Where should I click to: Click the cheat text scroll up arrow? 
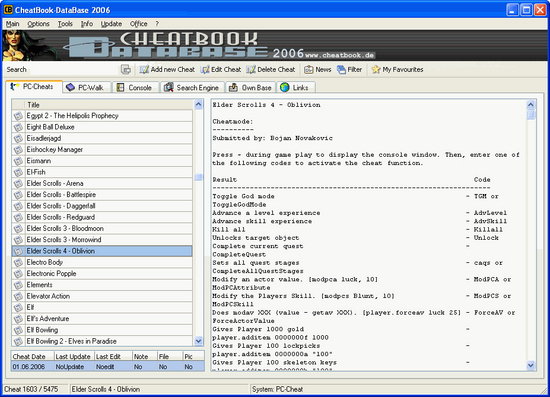[x=531, y=105]
